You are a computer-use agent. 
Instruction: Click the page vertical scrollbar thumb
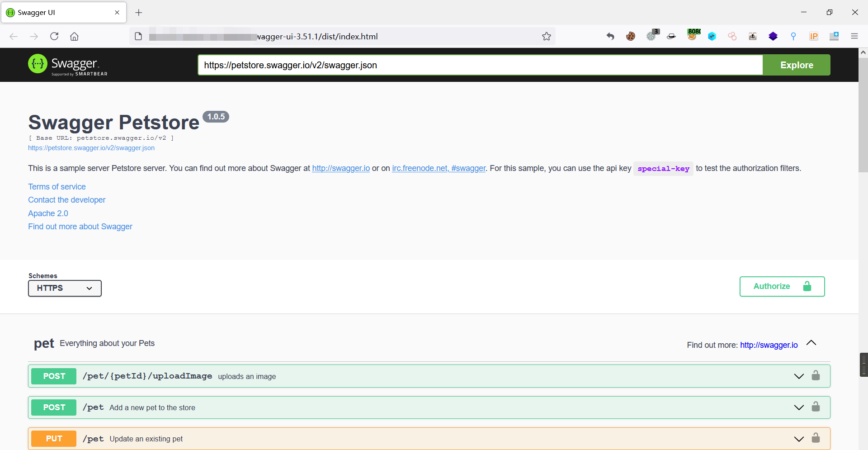tap(863, 115)
